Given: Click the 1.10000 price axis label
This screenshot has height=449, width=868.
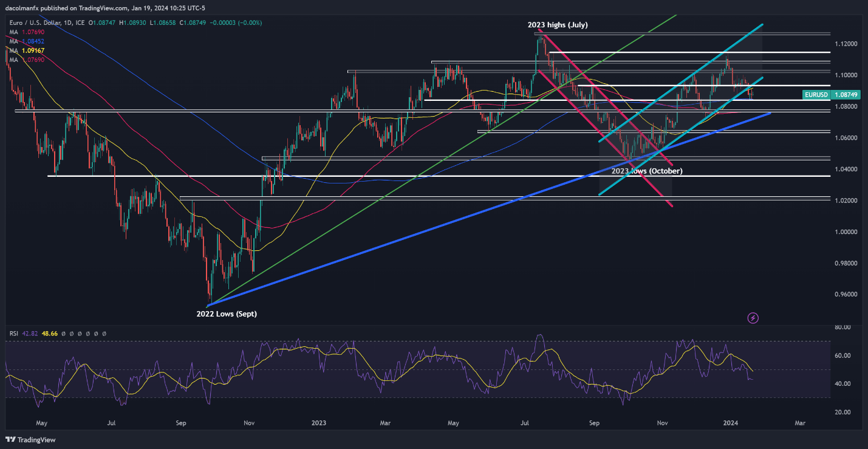Looking at the screenshot, I should 846,75.
